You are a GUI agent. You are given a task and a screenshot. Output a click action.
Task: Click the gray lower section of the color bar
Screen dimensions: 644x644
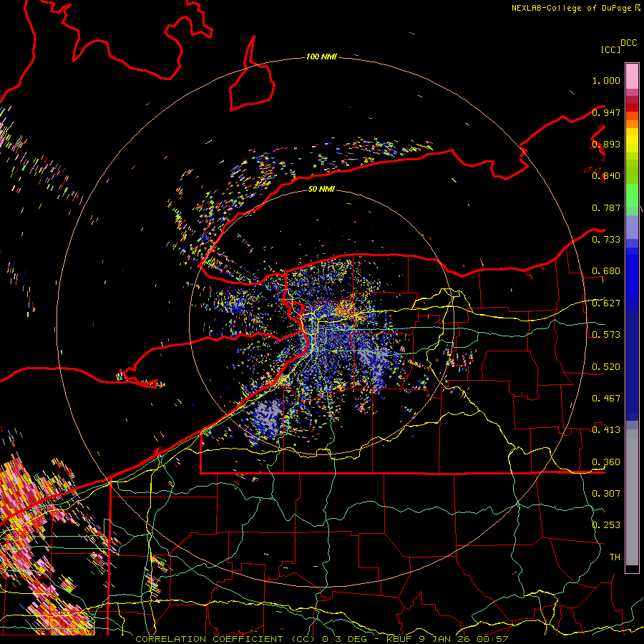632,497
